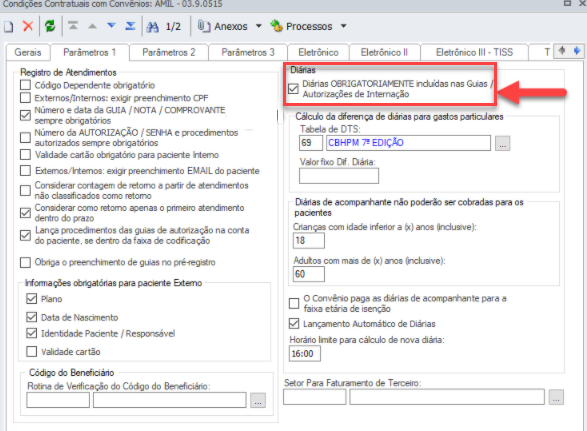Screen dimensions: 587x431
Task: Go to last record arrow
Action: pyautogui.click(x=130, y=26)
